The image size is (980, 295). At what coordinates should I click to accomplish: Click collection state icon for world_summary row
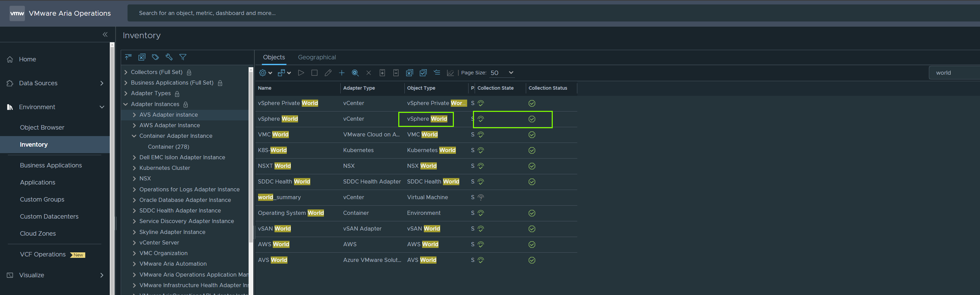(x=481, y=197)
